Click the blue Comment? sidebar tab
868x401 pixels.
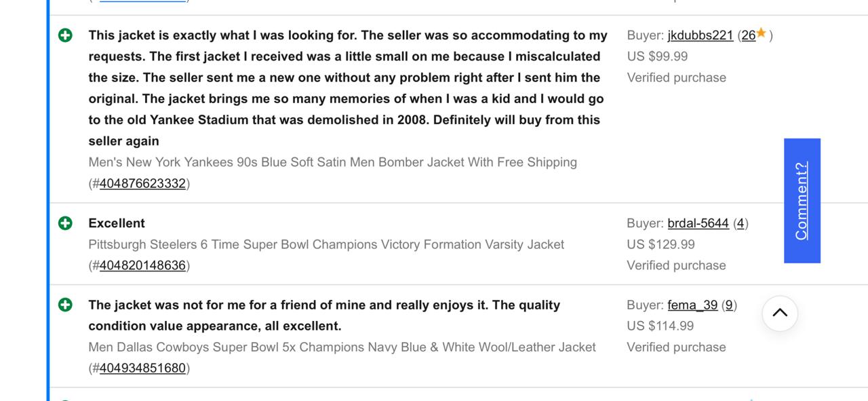coord(802,201)
